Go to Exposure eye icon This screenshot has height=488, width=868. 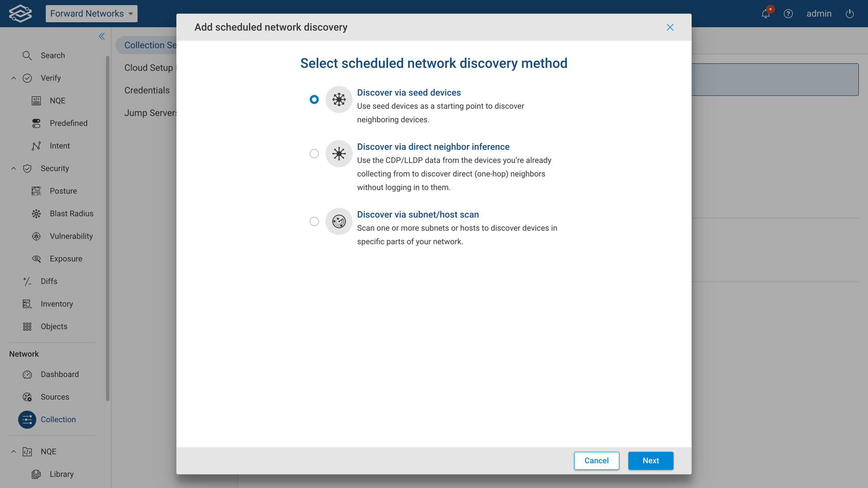(x=36, y=258)
